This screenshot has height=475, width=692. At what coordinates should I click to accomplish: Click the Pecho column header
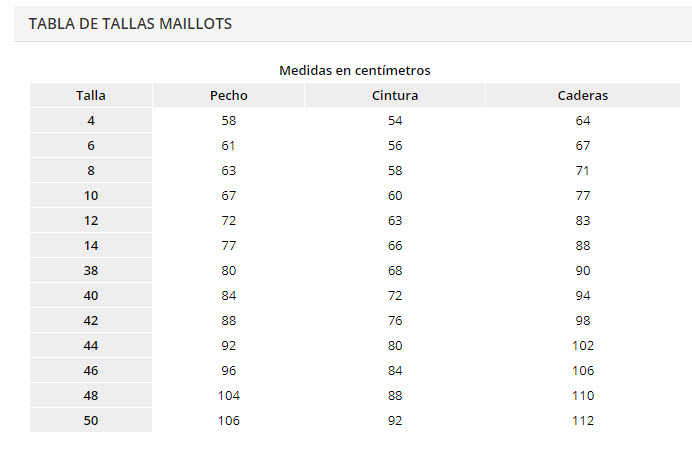pyautogui.click(x=229, y=96)
